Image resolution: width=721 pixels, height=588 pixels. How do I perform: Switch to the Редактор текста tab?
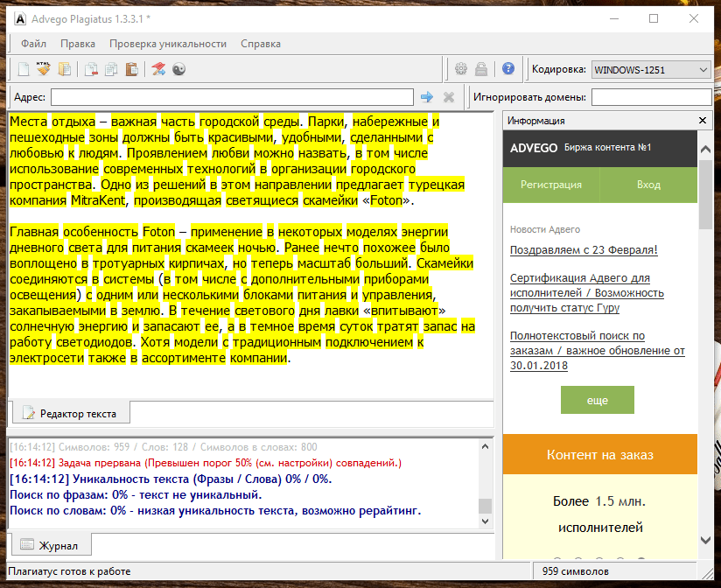70,413
